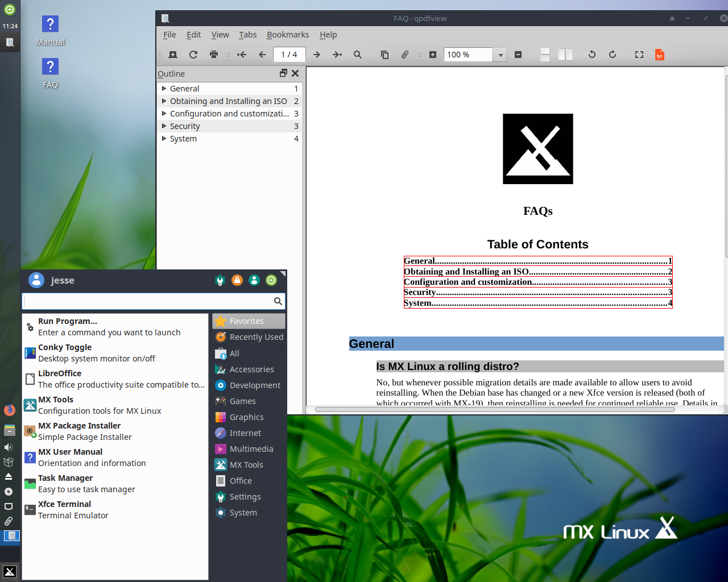Click the lock screen orange icon
The image size is (728, 582).
click(237, 280)
